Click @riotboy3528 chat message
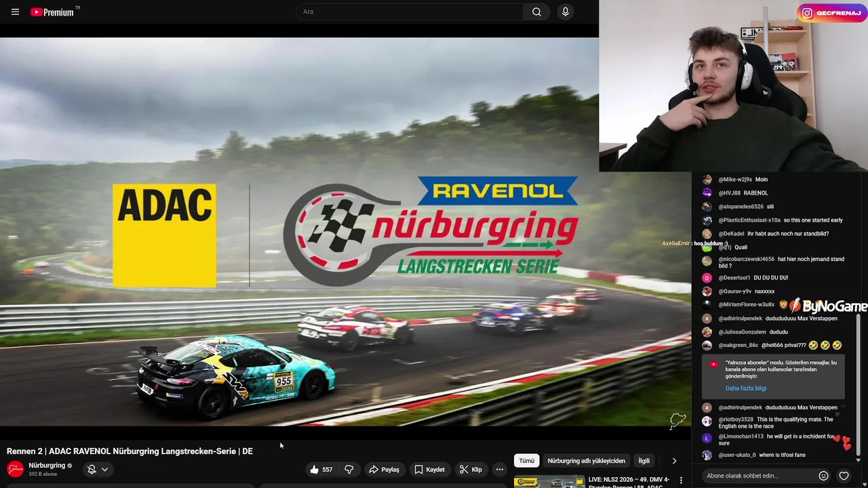Viewport: 868px width, 488px height. point(776,423)
